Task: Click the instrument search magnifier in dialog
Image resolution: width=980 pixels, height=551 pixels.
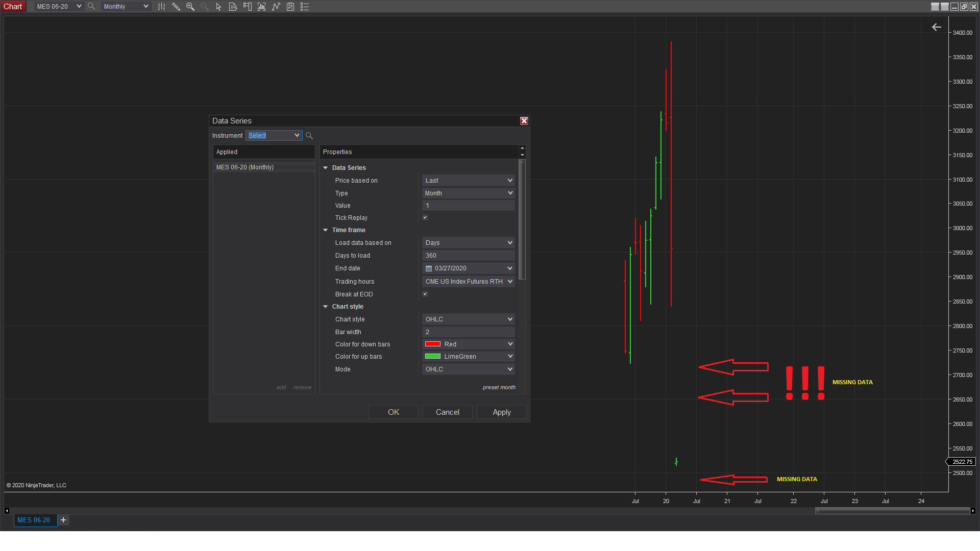Action: tap(309, 136)
